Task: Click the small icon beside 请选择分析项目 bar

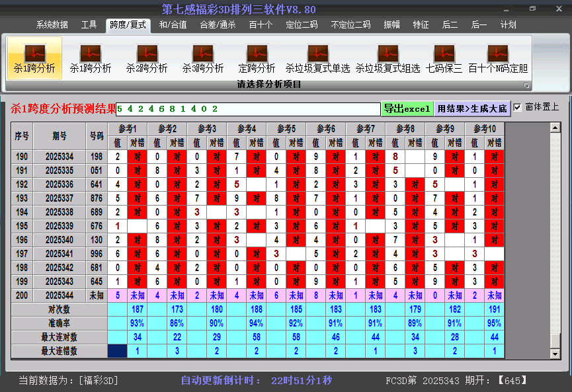Action: (527, 85)
